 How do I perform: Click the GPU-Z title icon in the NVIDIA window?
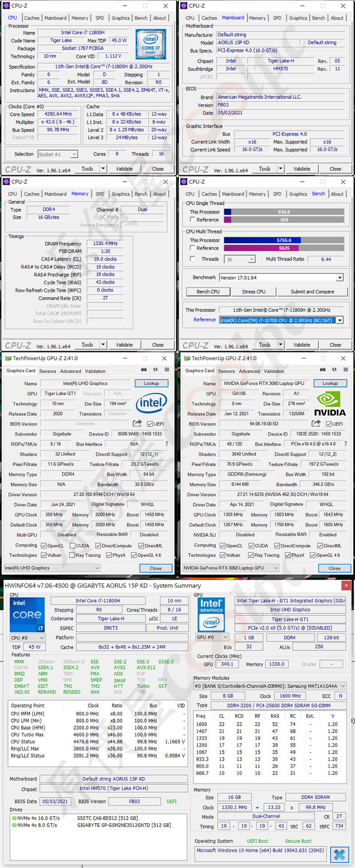[187, 358]
